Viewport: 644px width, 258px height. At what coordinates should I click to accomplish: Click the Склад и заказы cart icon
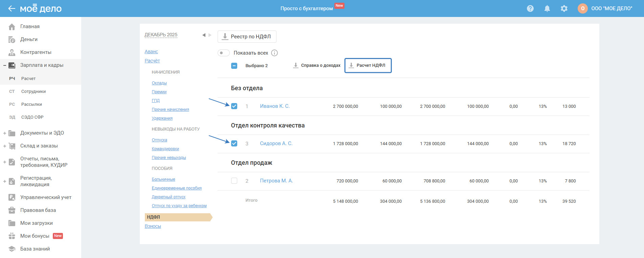[x=12, y=146]
